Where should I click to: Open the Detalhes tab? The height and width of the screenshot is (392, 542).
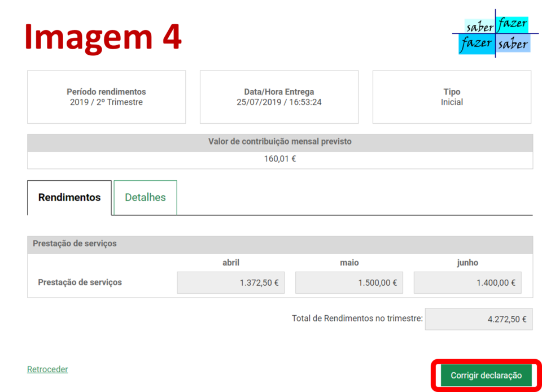pos(145,198)
